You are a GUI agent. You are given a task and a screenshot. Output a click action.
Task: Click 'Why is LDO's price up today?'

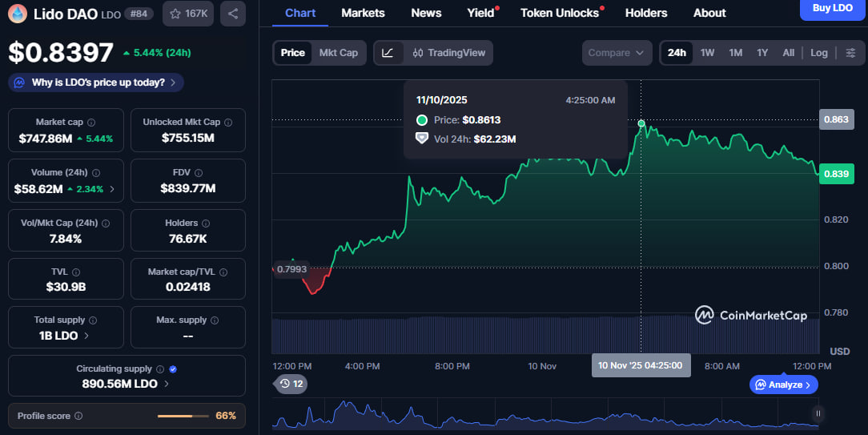click(x=97, y=83)
